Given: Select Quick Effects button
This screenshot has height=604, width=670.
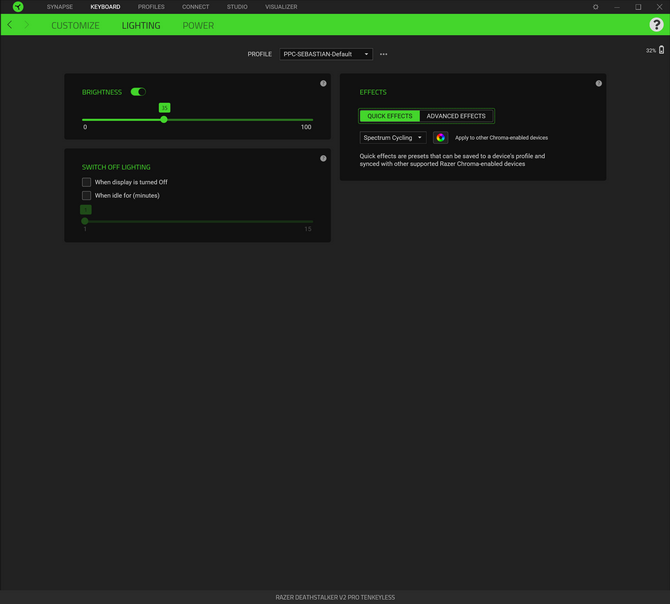Looking at the screenshot, I should [390, 116].
